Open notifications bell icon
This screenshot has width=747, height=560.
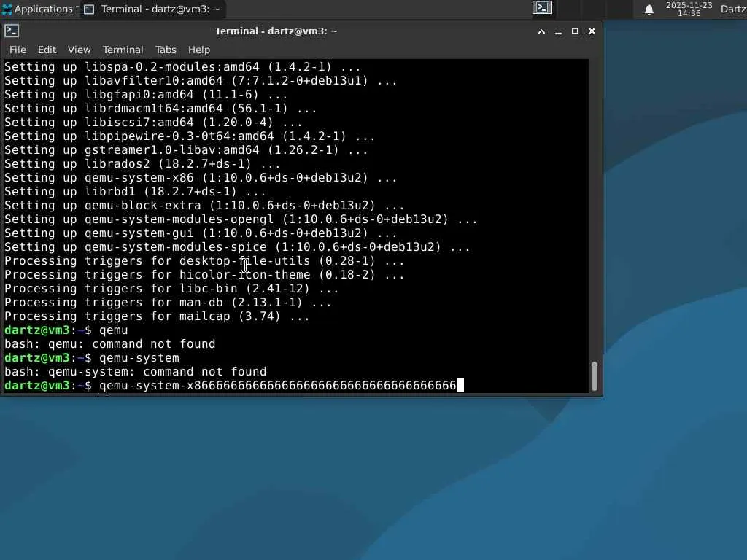tap(649, 9)
